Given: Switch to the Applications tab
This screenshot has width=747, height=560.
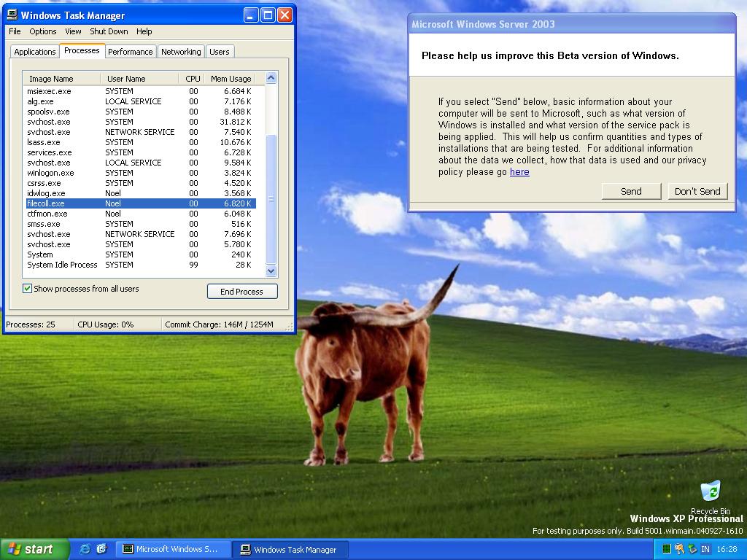Looking at the screenshot, I should tap(35, 52).
